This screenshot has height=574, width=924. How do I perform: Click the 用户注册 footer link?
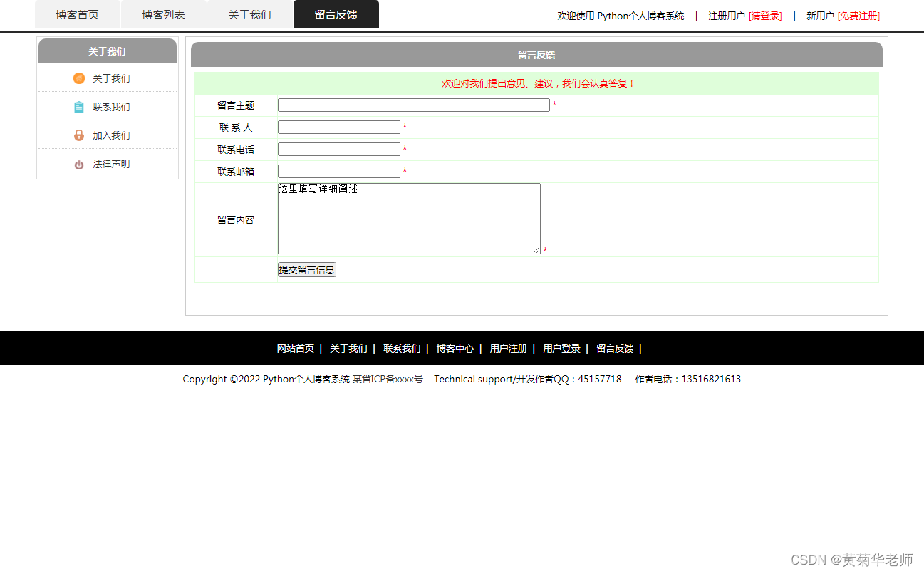[x=508, y=348]
